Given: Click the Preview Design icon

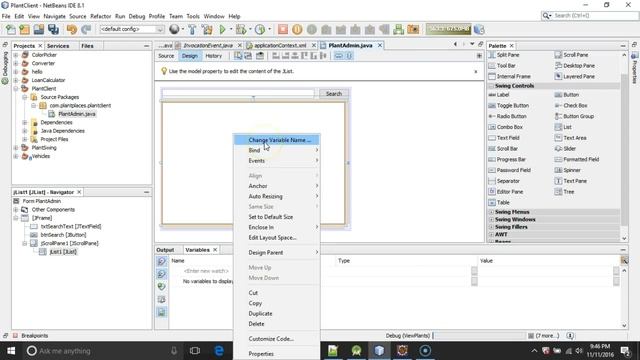Looking at the screenshot, I should (260, 56).
